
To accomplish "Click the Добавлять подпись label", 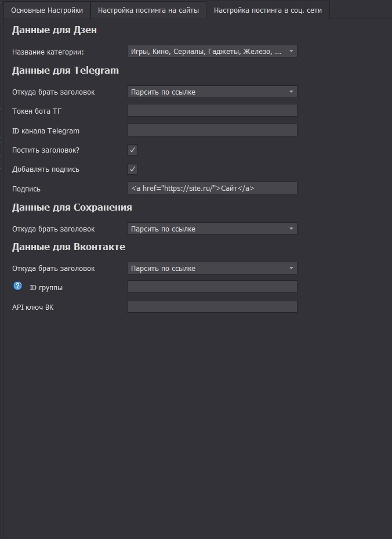I will [x=46, y=169].
